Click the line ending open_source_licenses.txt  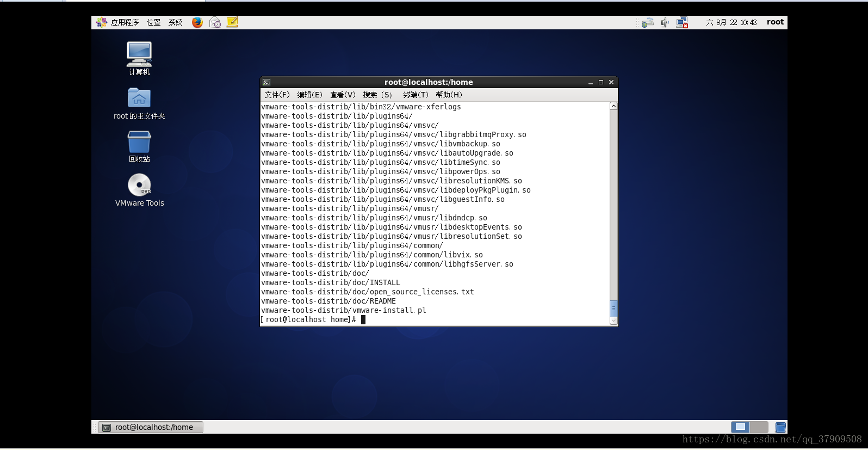[368, 292]
